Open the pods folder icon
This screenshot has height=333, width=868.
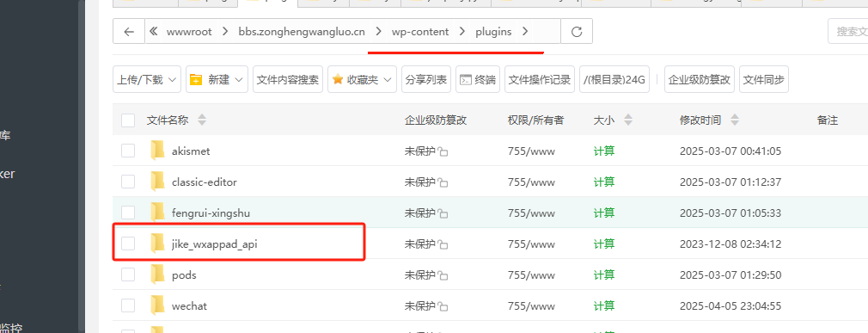[158, 274]
